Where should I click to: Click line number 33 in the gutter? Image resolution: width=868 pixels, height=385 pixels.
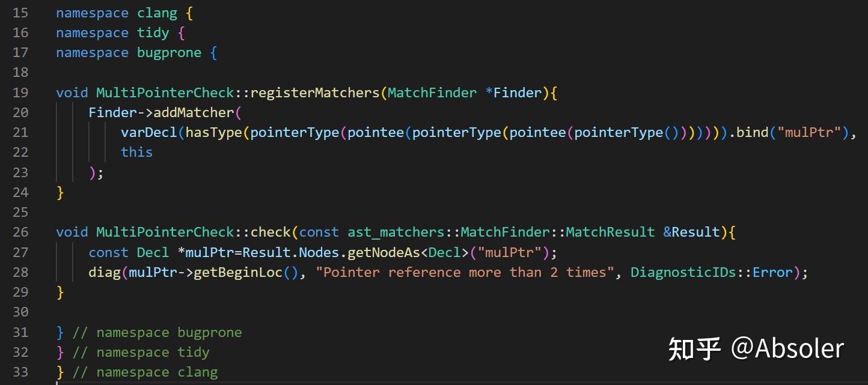pyautogui.click(x=20, y=372)
